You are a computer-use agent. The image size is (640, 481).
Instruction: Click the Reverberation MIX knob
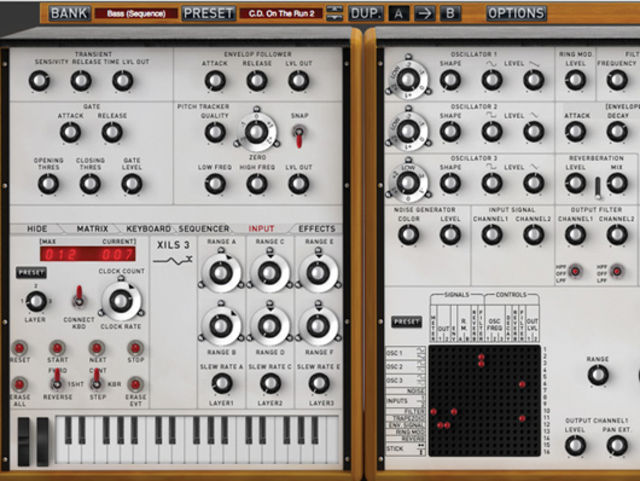pyautogui.click(x=617, y=183)
